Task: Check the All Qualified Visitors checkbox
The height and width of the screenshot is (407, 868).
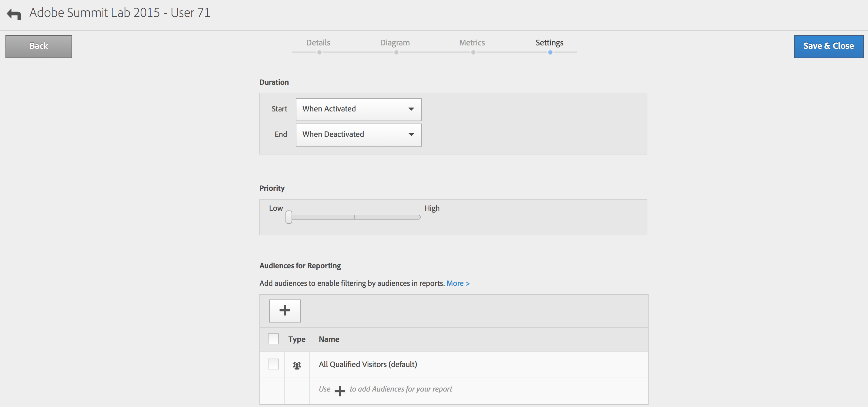Action: click(273, 364)
